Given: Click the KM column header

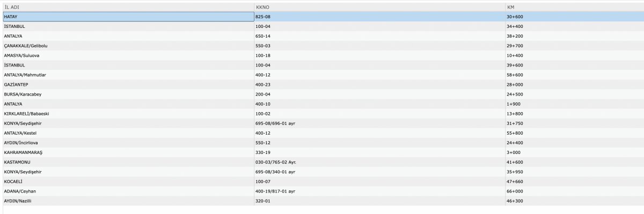Looking at the screenshot, I should click(x=574, y=7).
